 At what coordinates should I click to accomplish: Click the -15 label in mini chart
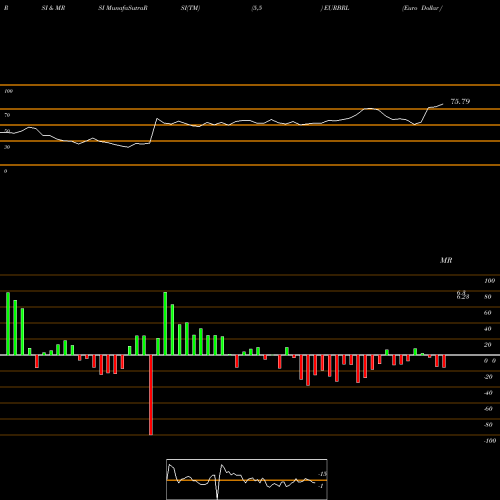[323, 474]
